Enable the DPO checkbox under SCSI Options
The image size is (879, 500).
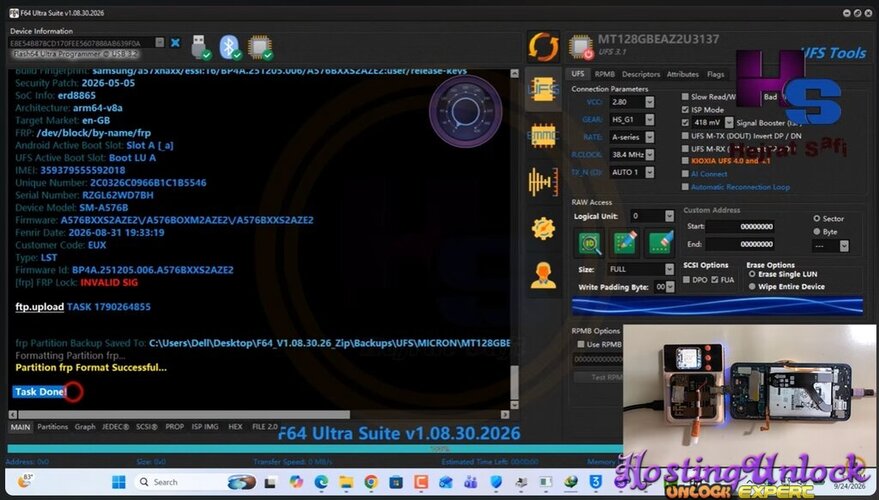(x=686, y=279)
